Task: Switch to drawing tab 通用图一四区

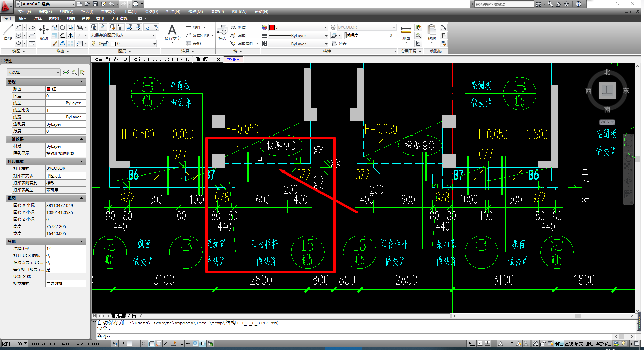Action: (x=208, y=59)
